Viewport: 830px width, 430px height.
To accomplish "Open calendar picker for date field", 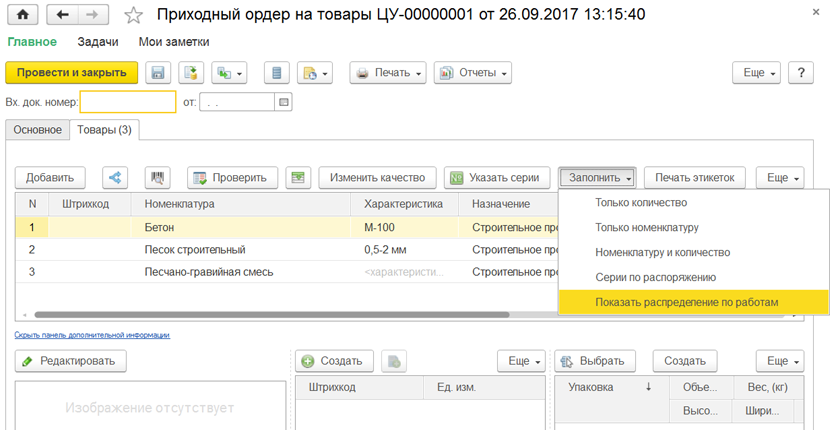I will click(284, 102).
